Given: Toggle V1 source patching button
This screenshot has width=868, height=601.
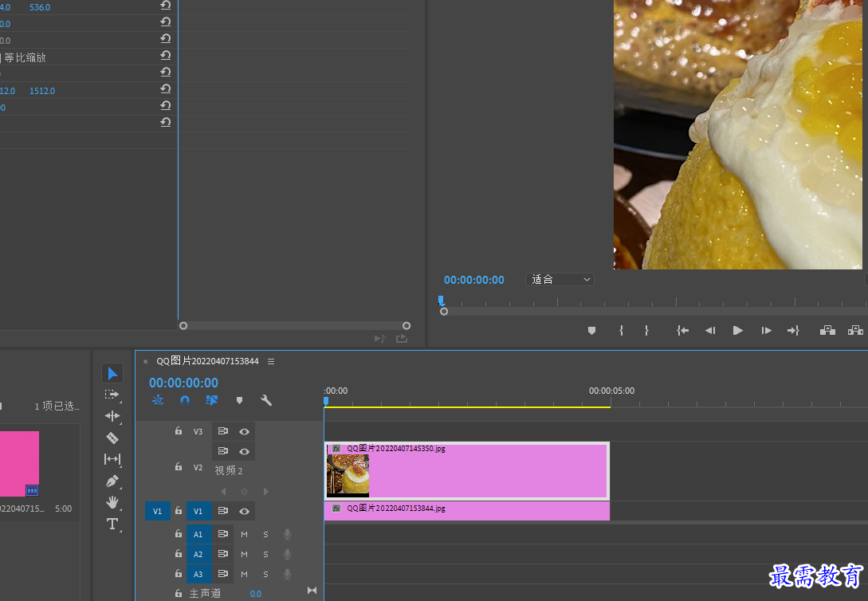Looking at the screenshot, I should (x=158, y=512).
